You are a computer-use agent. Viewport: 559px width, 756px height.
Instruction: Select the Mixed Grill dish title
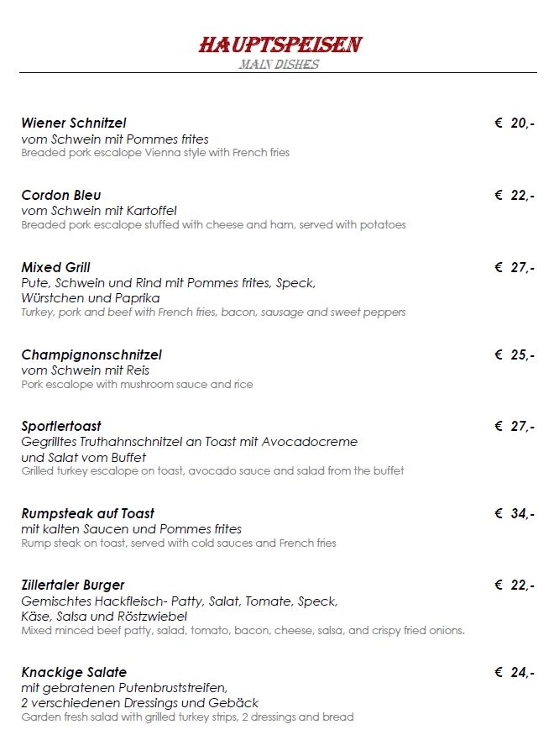tap(56, 267)
